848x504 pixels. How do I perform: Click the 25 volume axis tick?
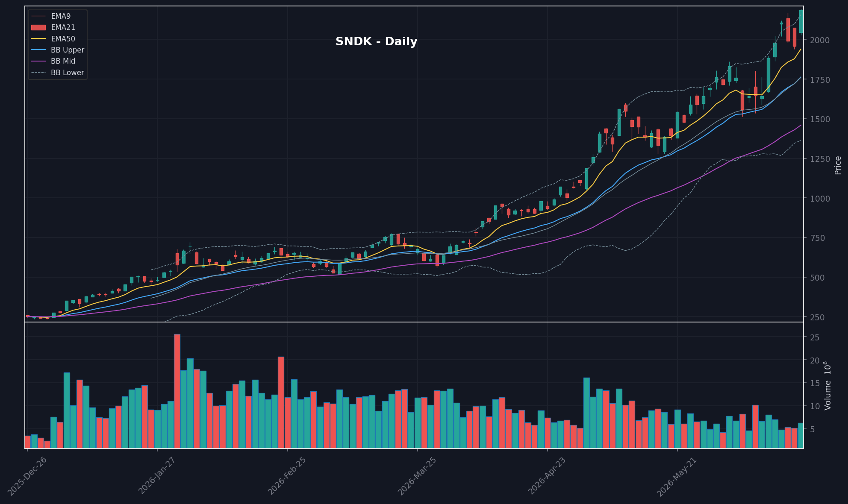(815, 338)
